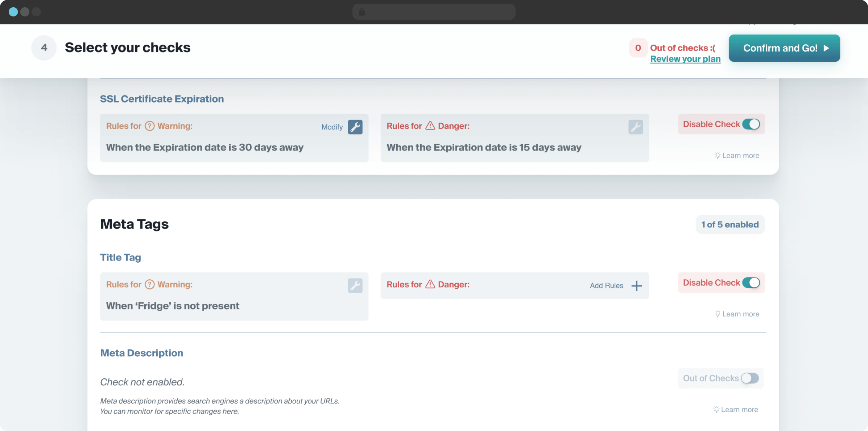
Task: Click the 'Select your checks' title
Action: 128,48
